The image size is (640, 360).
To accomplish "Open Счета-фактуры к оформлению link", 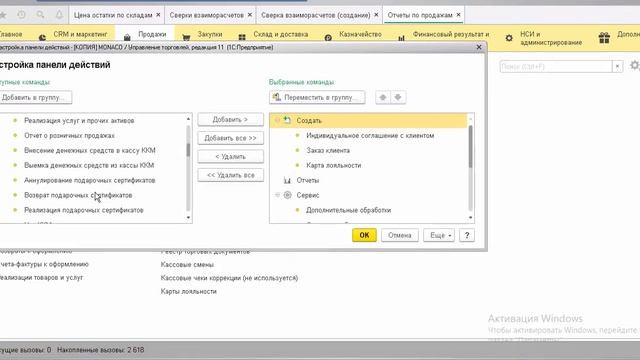I will (44, 264).
